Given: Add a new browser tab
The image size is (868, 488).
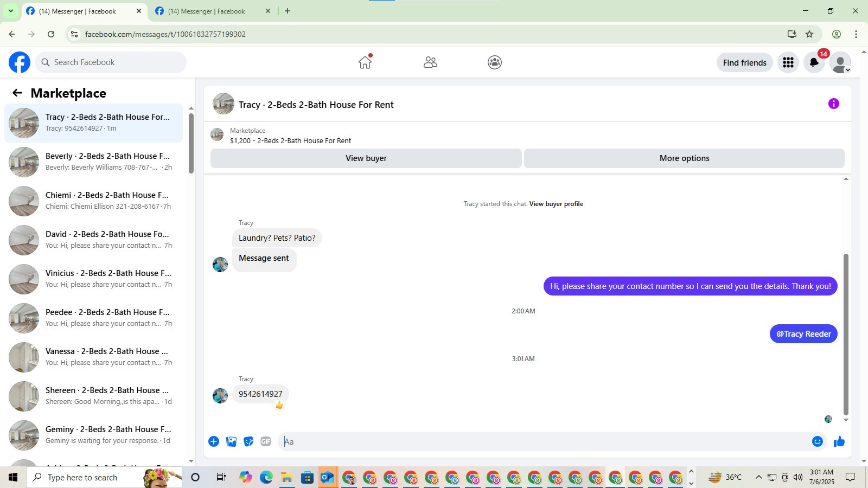Looking at the screenshot, I should pos(288,11).
